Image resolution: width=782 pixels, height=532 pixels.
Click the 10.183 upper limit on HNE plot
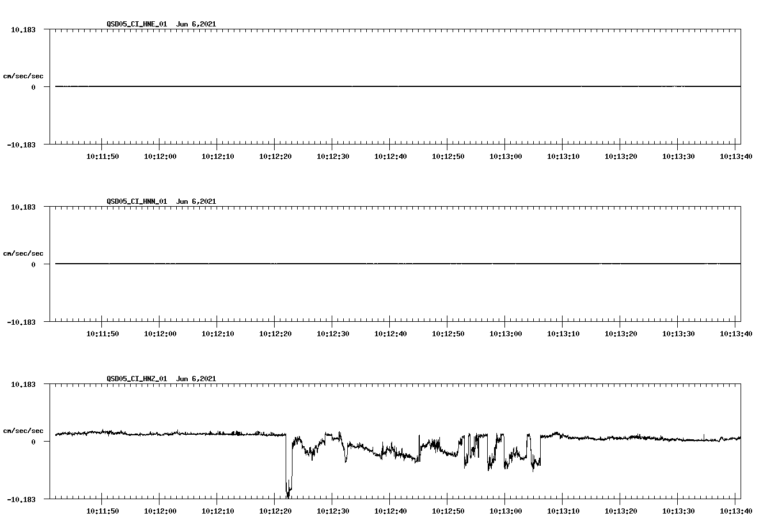coord(23,29)
